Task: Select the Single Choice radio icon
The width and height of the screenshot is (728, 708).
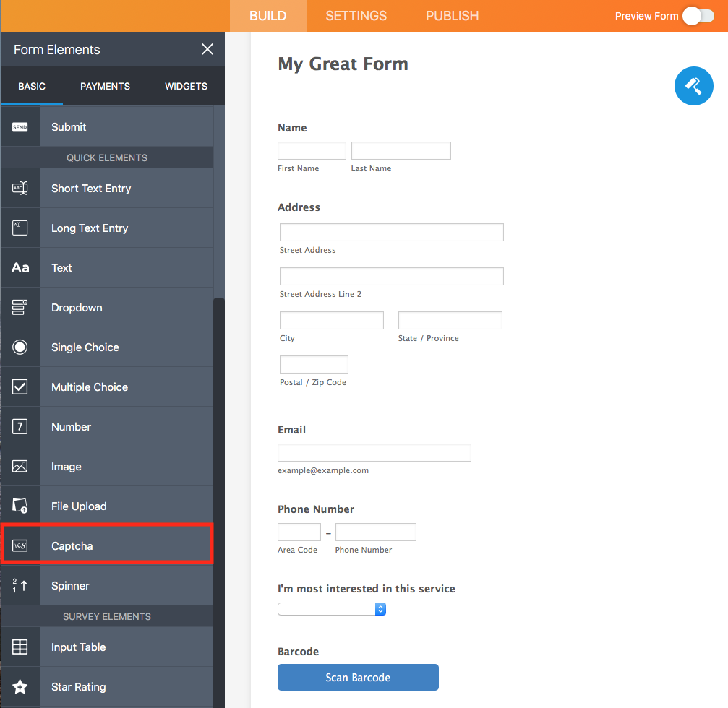Action: pos(20,347)
